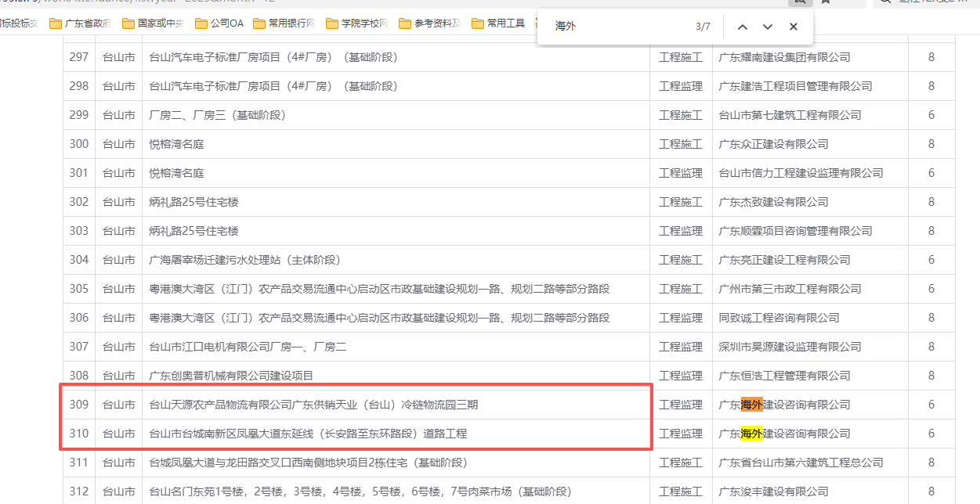Open 常用银行网 bookmark folder
Screen dimensions: 980x504
tap(284, 23)
